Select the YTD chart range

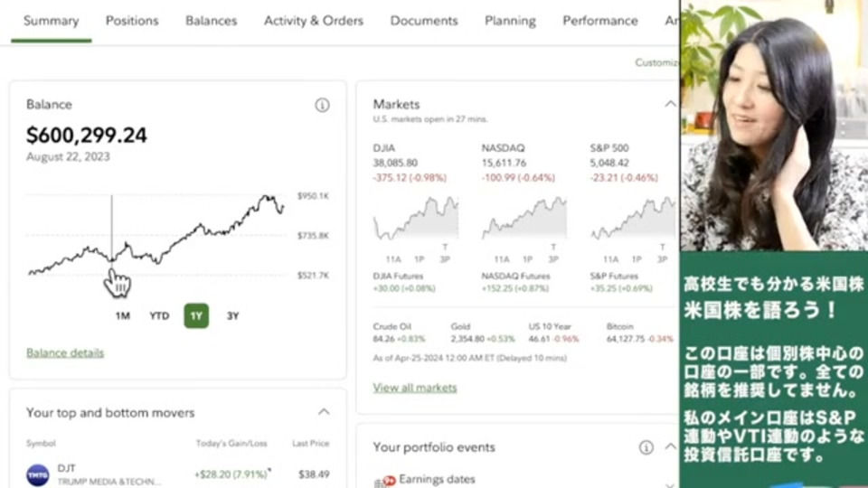159,315
